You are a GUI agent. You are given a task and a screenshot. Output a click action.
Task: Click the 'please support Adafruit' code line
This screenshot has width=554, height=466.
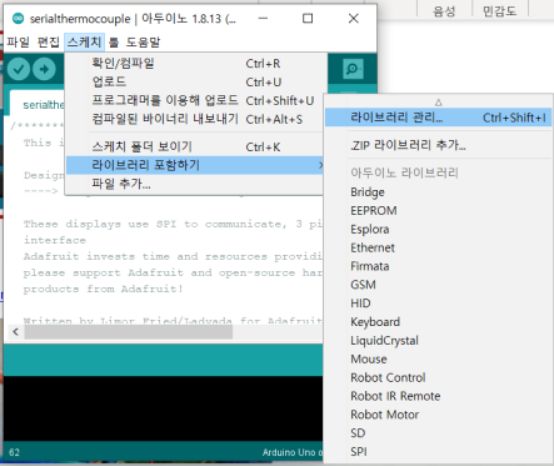coord(173,273)
